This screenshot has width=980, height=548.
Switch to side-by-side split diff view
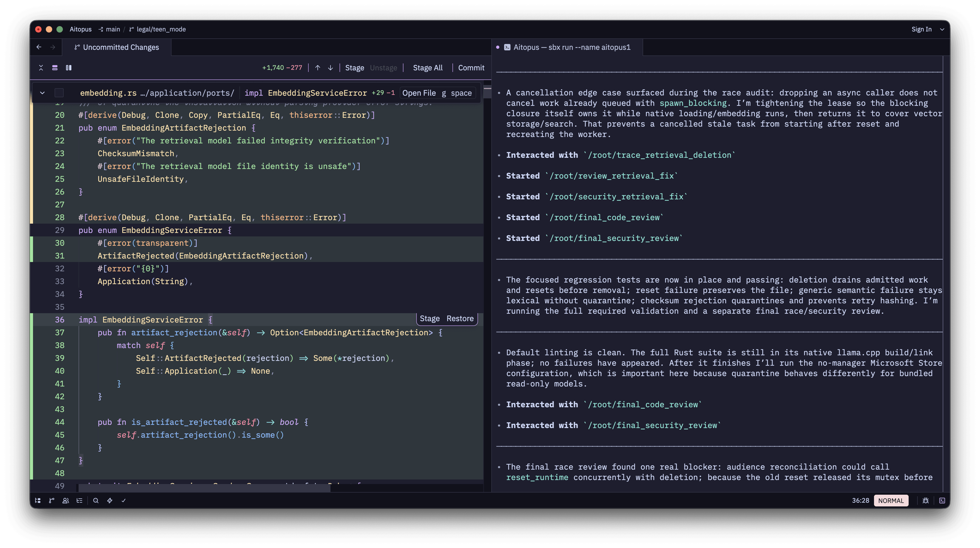pyautogui.click(x=68, y=67)
